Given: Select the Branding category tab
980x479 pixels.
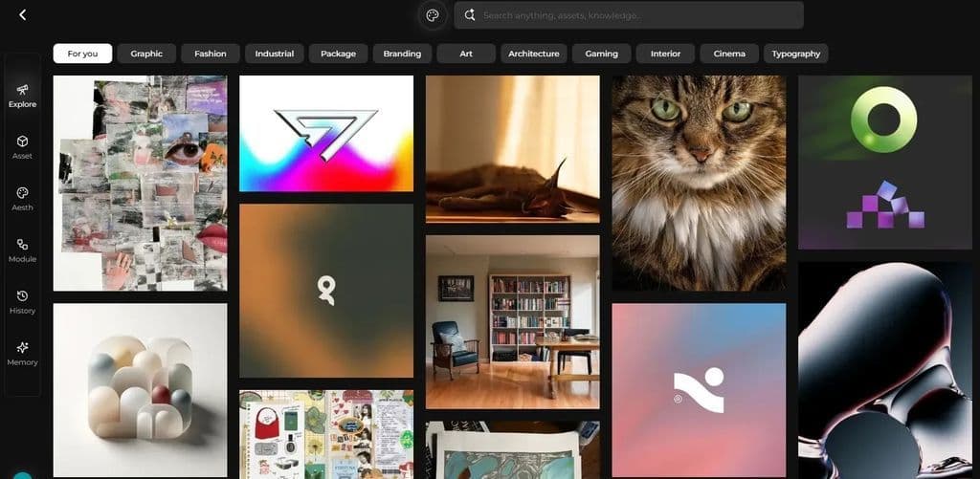Looking at the screenshot, I should pyautogui.click(x=403, y=54).
